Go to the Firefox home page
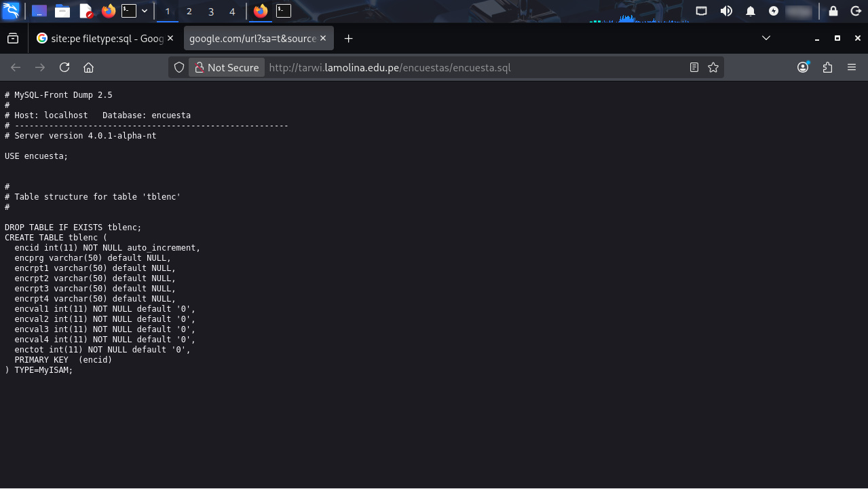The image size is (868, 489). pyautogui.click(x=88, y=67)
